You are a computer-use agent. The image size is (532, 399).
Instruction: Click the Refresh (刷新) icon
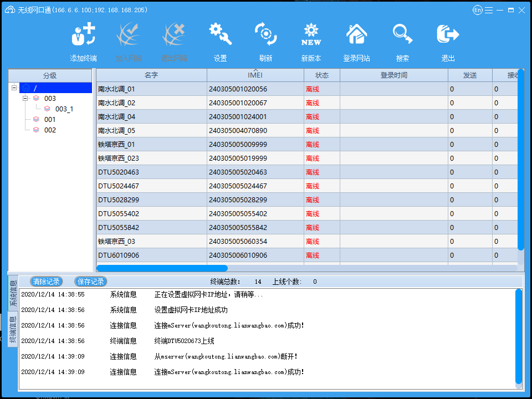(265, 34)
